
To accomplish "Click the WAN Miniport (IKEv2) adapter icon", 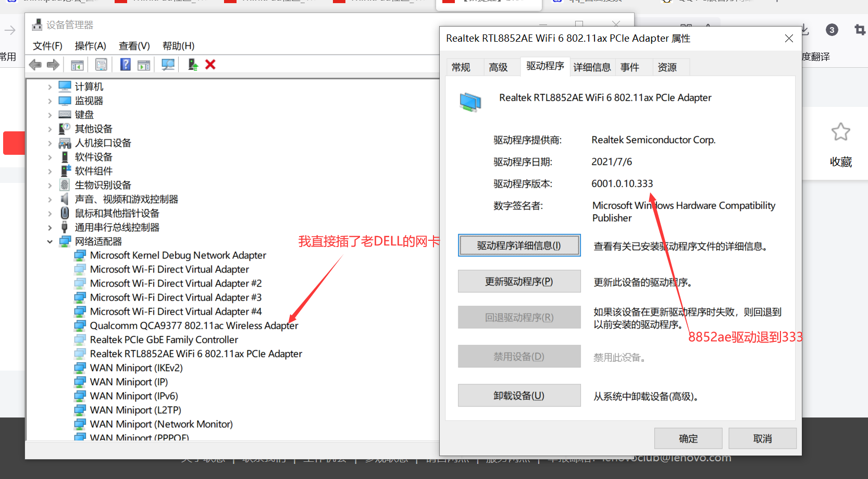I will coord(80,368).
